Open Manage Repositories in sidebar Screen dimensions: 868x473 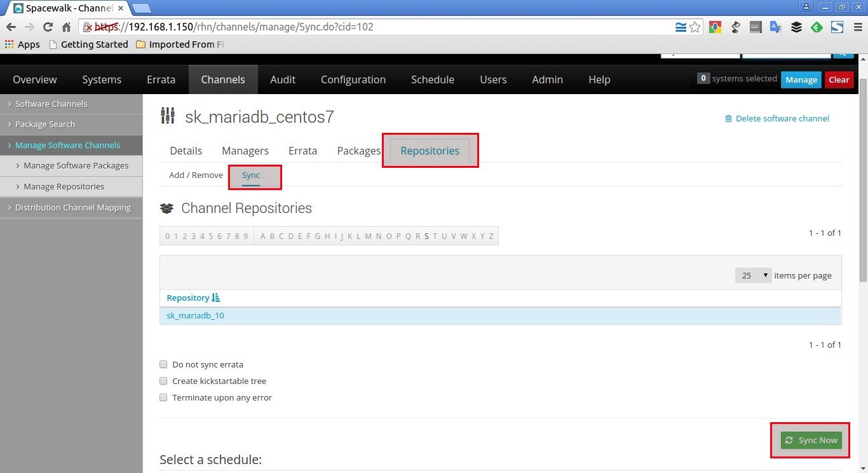point(64,186)
